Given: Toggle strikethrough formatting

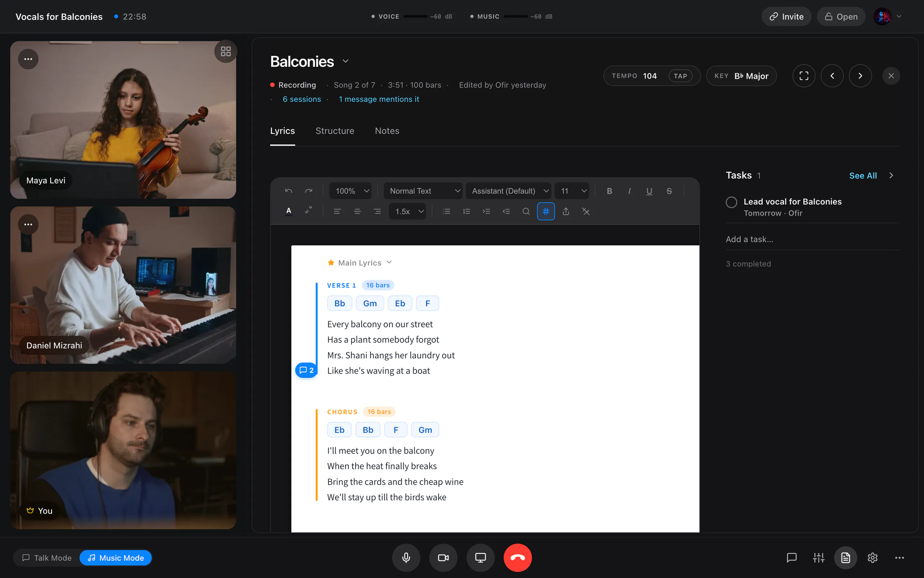Looking at the screenshot, I should pyautogui.click(x=669, y=191).
